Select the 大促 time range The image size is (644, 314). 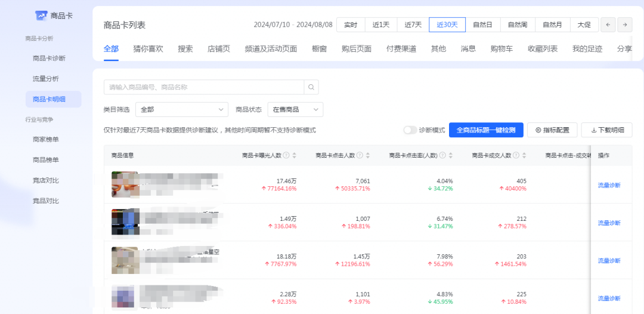click(584, 24)
